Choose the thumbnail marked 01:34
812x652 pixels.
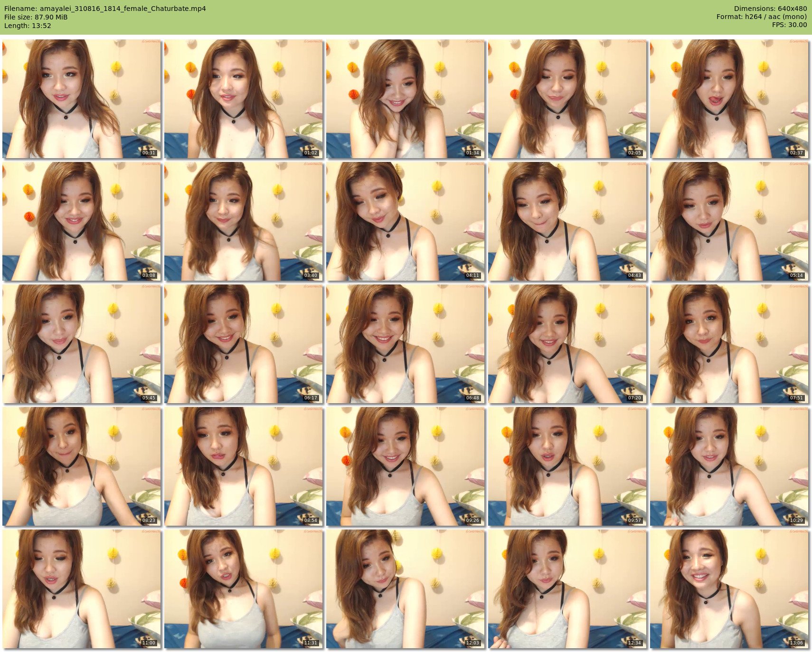pos(406,99)
